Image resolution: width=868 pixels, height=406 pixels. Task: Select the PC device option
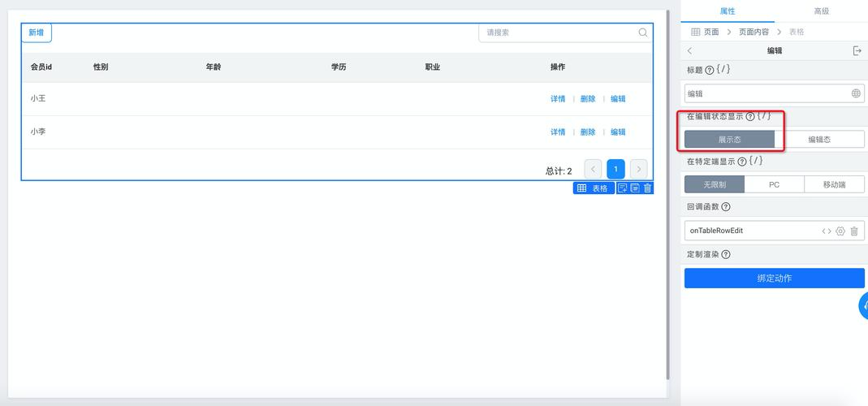(x=774, y=184)
